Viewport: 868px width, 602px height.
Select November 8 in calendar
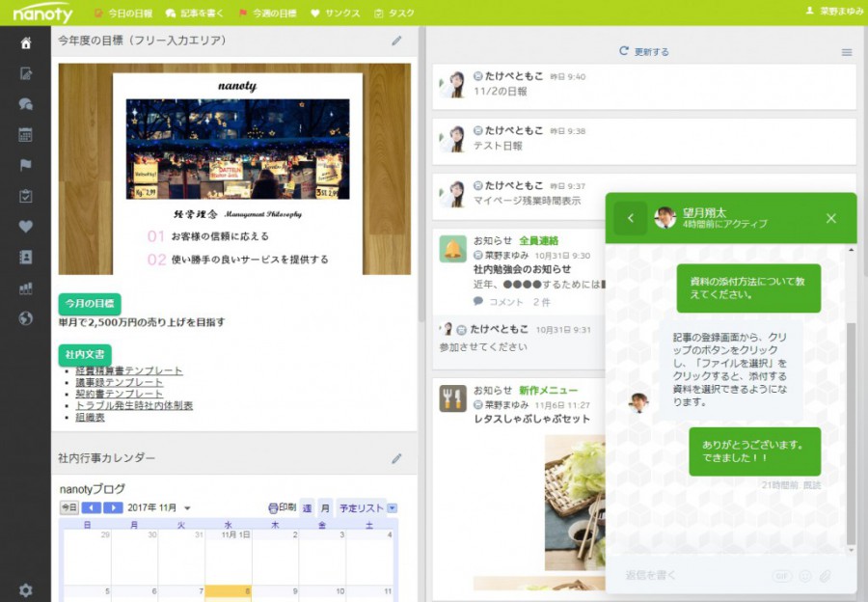[229, 593]
